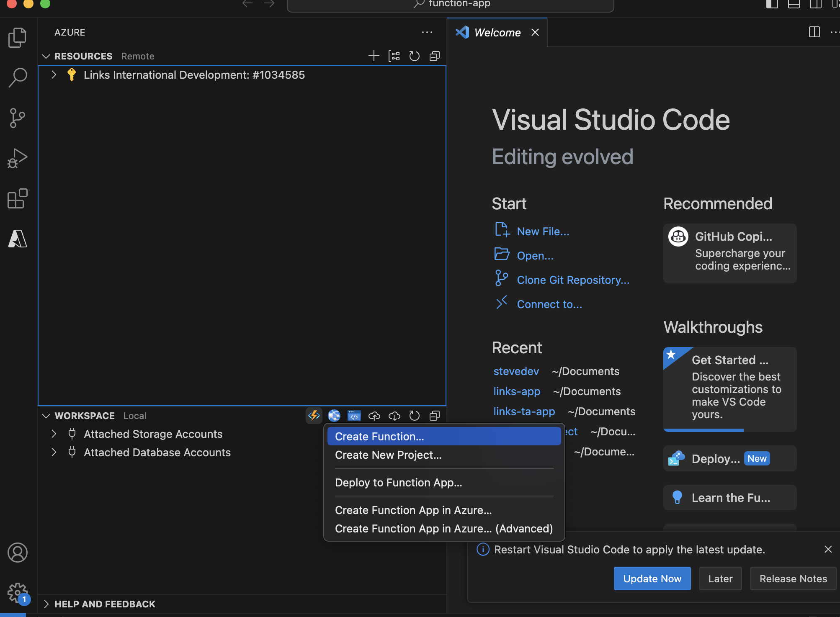Open the Source Control view
This screenshot has width=840, height=617.
coord(18,118)
